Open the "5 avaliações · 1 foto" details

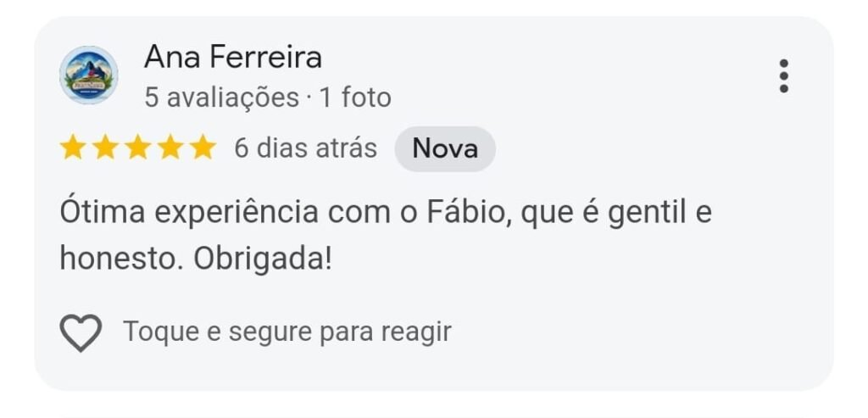267,98
